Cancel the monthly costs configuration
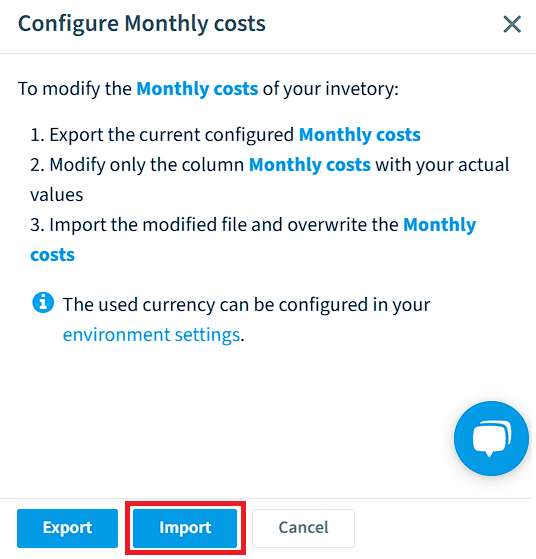The height and width of the screenshot is (559, 536). (x=303, y=528)
